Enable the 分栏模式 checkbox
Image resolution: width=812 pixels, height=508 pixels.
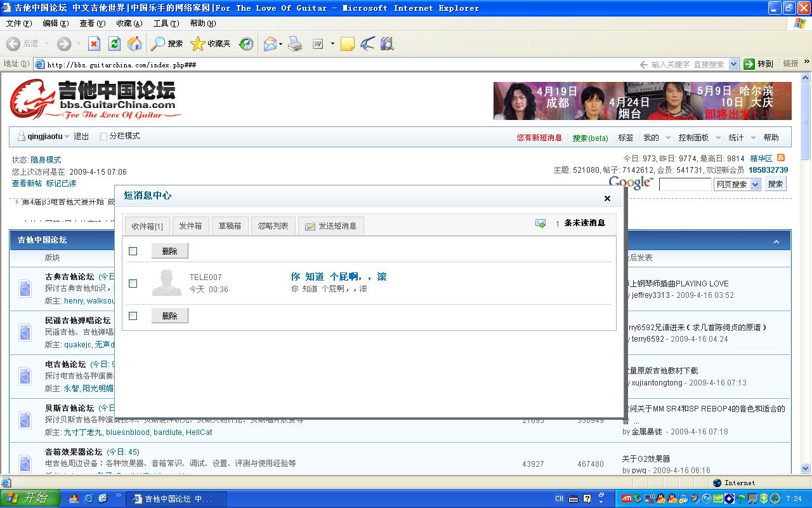coord(103,137)
